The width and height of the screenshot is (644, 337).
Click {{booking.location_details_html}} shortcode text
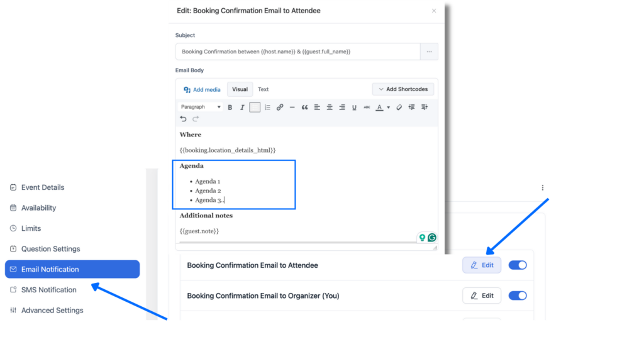[228, 150]
